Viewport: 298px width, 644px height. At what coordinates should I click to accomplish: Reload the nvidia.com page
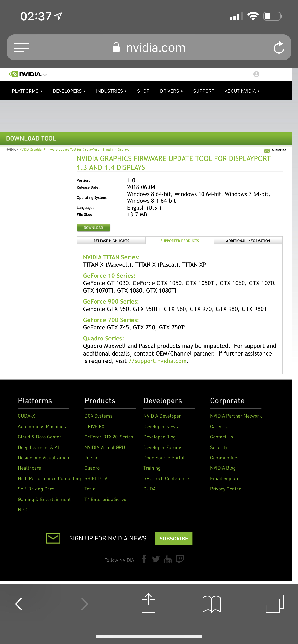(x=279, y=47)
